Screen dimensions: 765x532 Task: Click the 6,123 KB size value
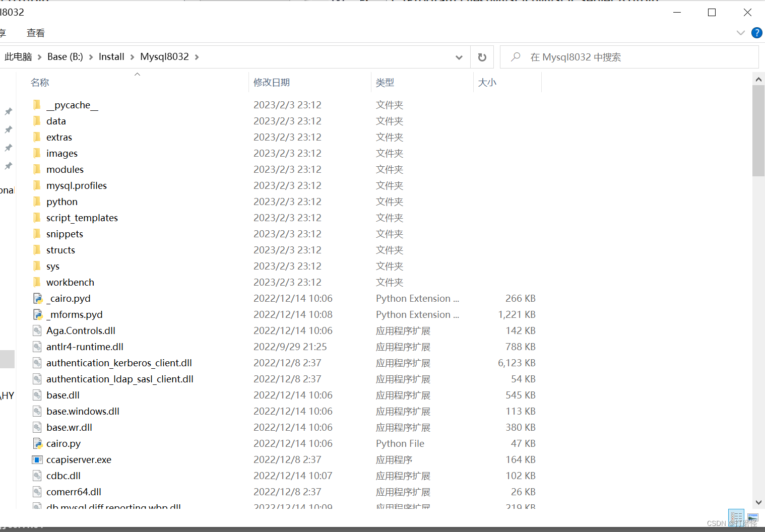coord(517,363)
